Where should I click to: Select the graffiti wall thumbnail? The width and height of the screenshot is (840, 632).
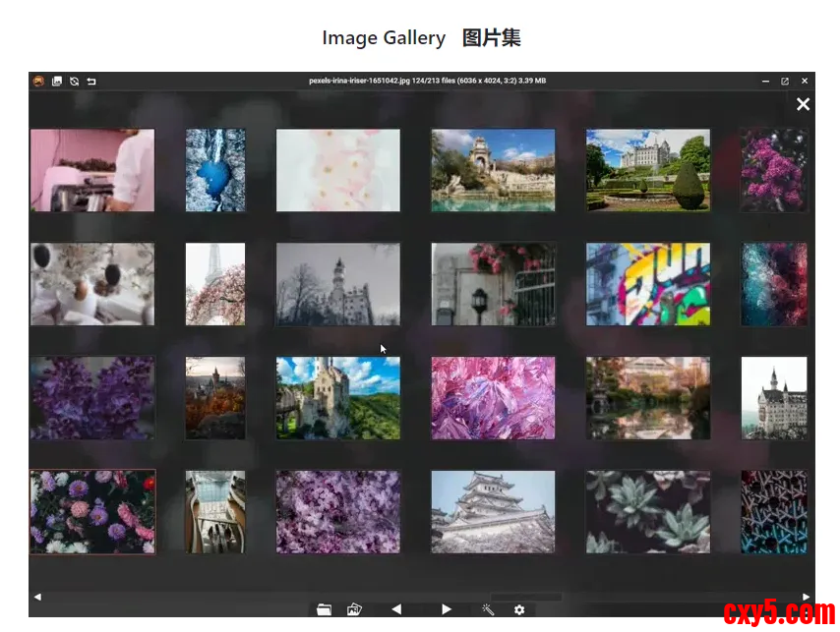648,284
